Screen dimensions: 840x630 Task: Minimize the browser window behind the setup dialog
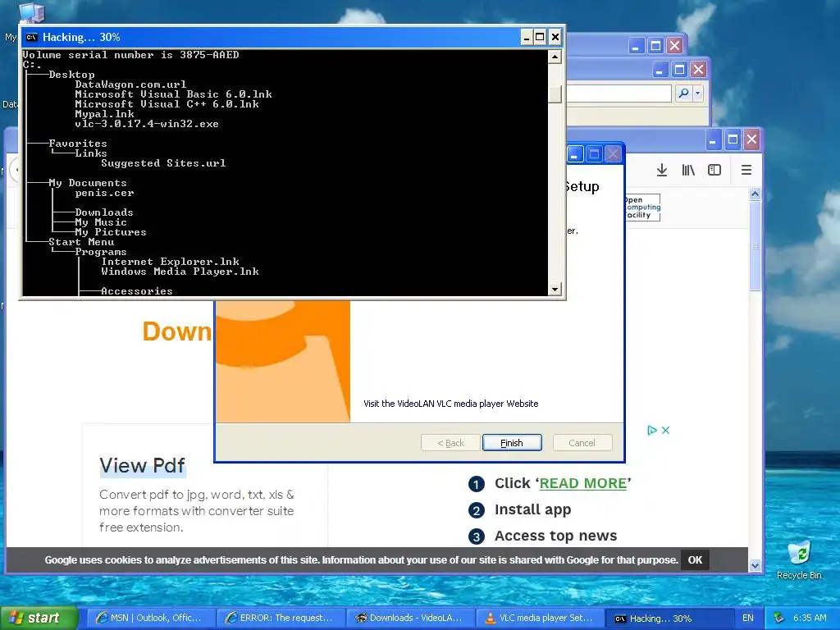coord(713,140)
